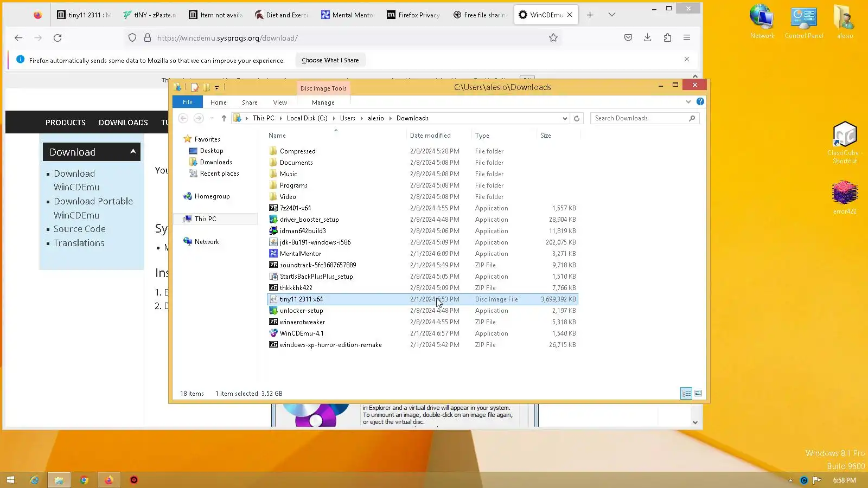Switch to the 'Firefox Privacy' browser tab

[413, 15]
